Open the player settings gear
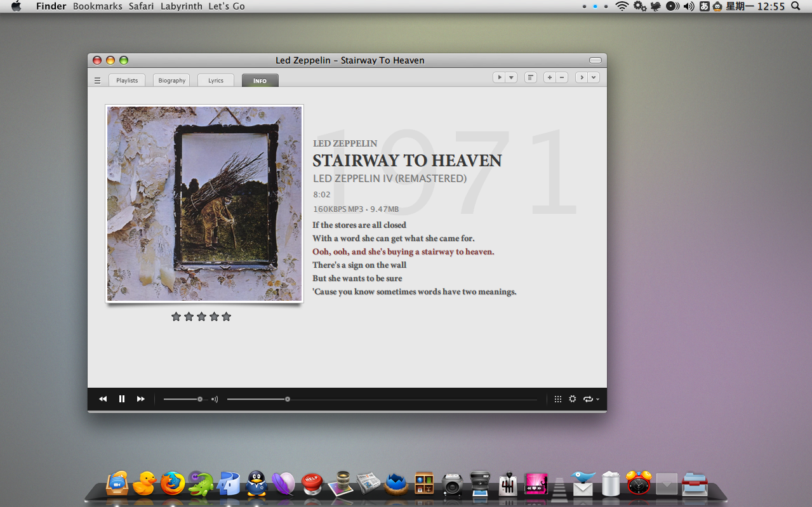 [573, 399]
